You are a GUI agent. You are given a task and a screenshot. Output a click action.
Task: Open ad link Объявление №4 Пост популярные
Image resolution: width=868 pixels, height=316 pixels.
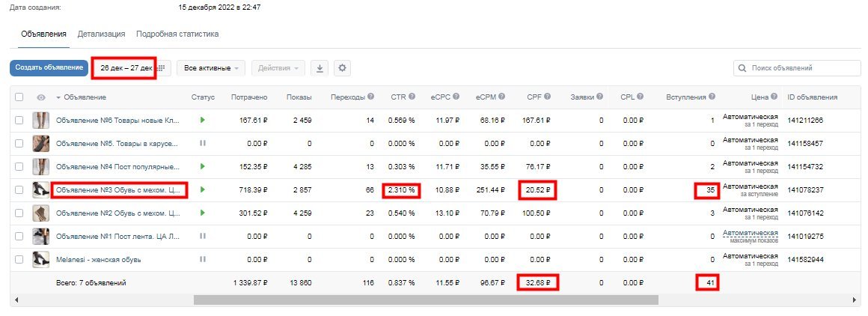tap(118, 167)
